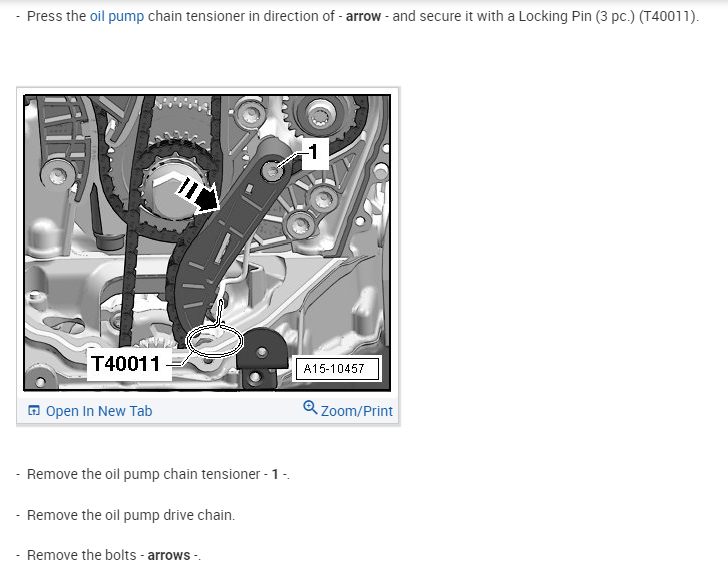
Task: Click the callout number 1 in the diagram
Action: pyautogui.click(x=314, y=152)
